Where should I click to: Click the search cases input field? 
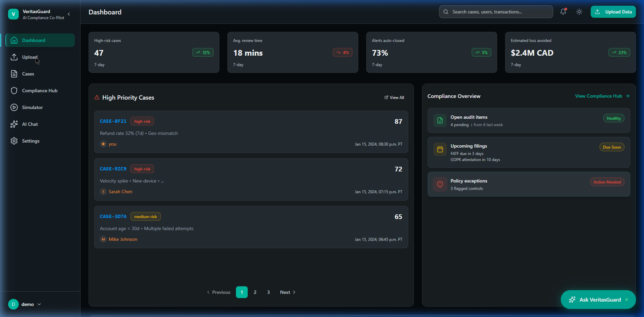click(495, 12)
